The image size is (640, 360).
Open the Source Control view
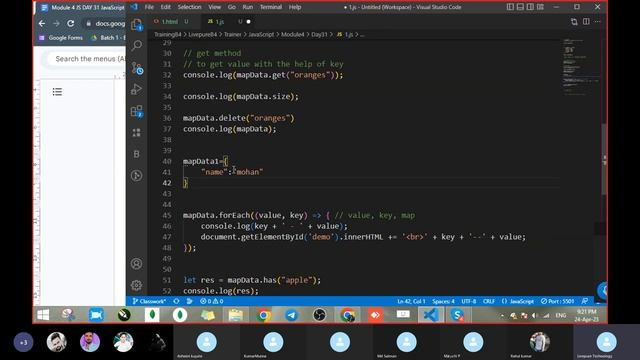137,68
